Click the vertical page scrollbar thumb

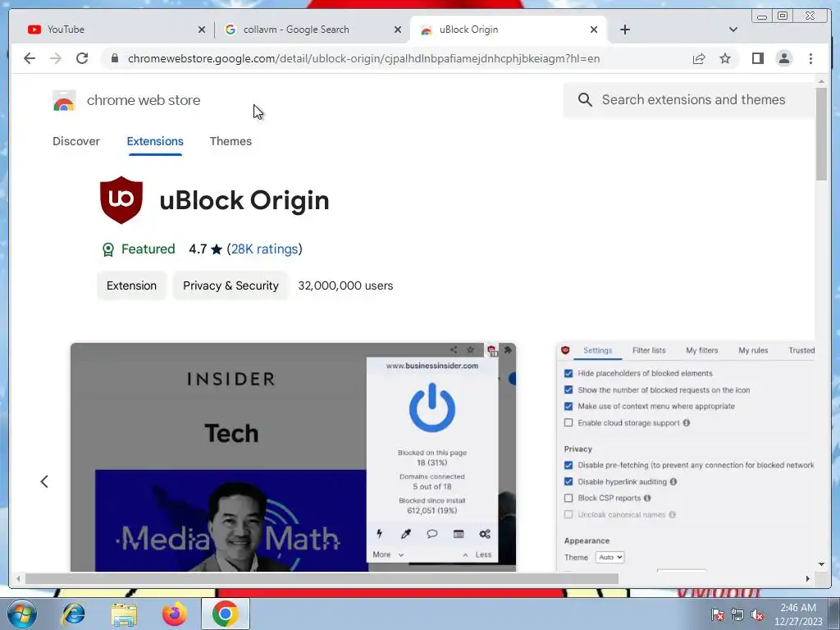(x=821, y=135)
